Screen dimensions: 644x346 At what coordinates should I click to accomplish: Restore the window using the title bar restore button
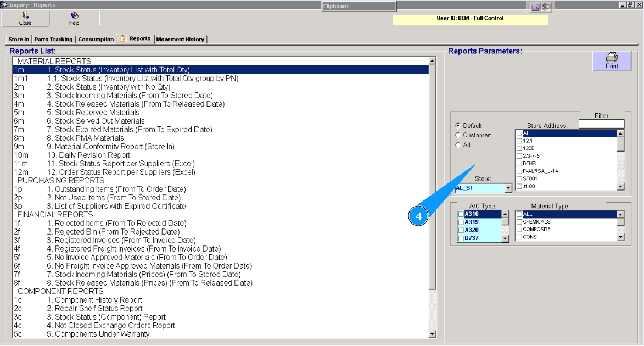(630, 4)
